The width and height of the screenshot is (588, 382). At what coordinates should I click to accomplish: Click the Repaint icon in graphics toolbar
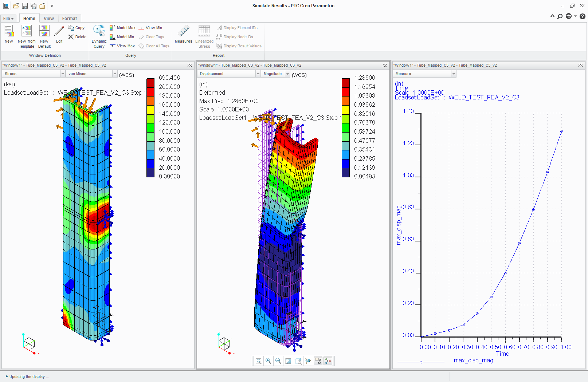coord(288,361)
